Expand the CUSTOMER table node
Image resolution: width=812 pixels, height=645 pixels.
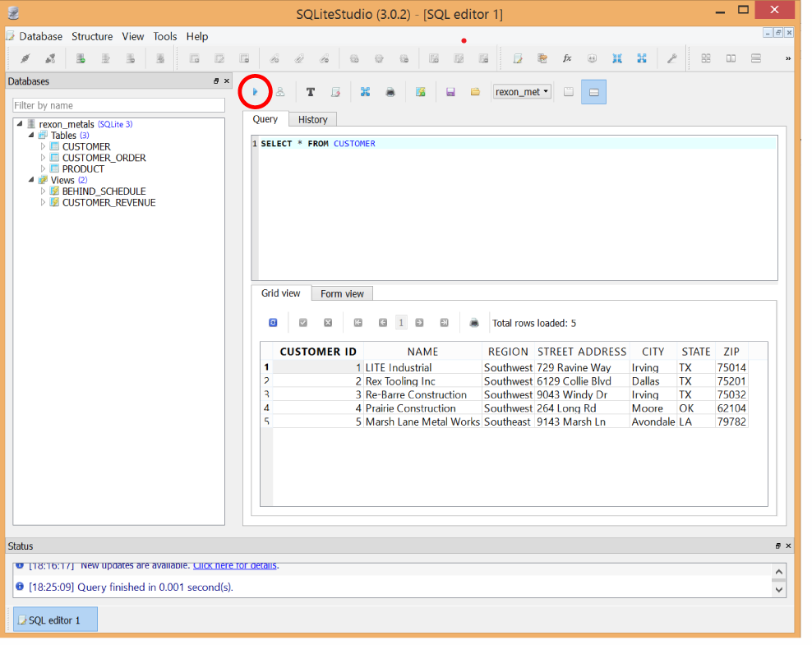tap(44, 148)
